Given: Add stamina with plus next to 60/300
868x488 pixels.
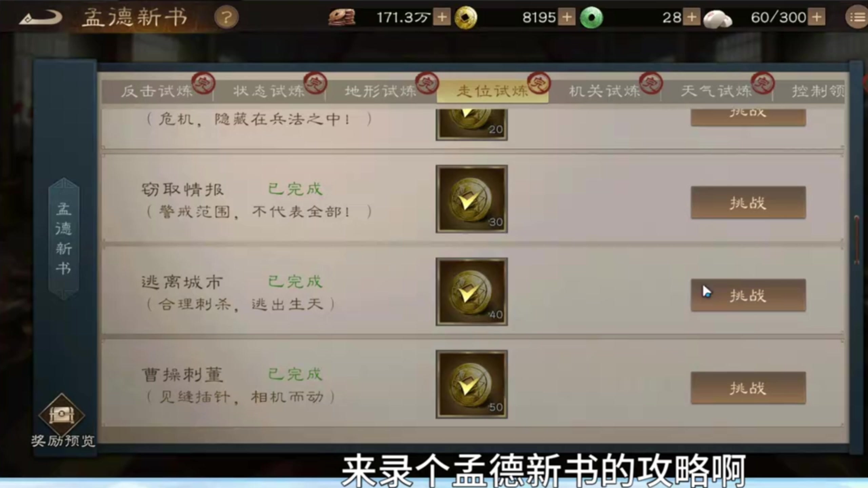Looking at the screenshot, I should [x=817, y=17].
